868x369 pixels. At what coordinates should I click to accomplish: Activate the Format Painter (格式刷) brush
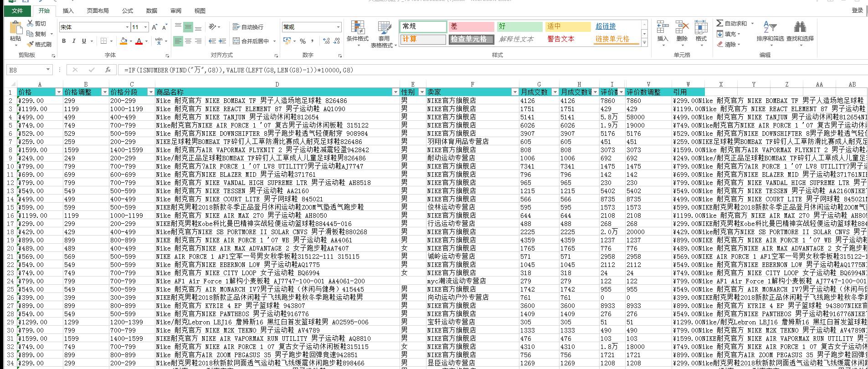[x=31, y=44]
